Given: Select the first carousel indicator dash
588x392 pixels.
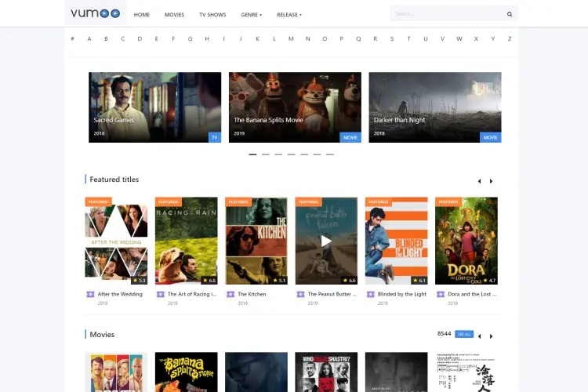Looking at the screenshot, I should click(252, 154).
